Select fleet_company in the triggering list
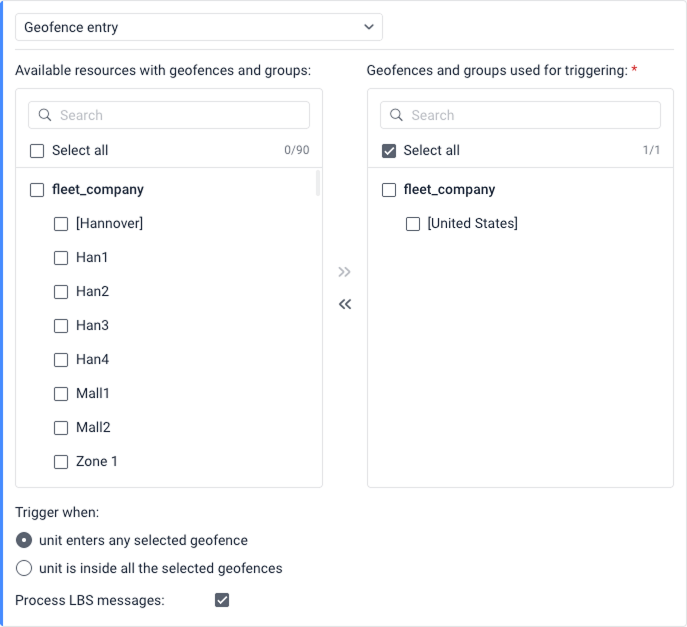Image resolution: width=687 pixels, height=627 pixels. (389, 190)
